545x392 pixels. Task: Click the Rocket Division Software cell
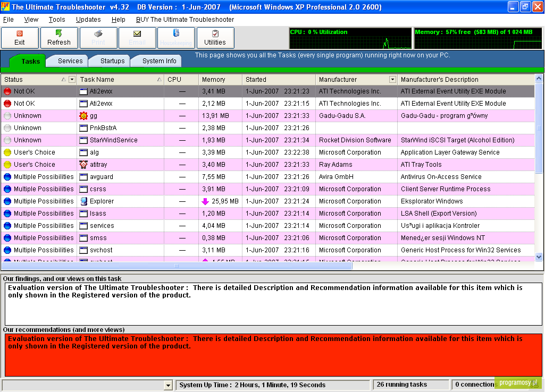[356, 140]
